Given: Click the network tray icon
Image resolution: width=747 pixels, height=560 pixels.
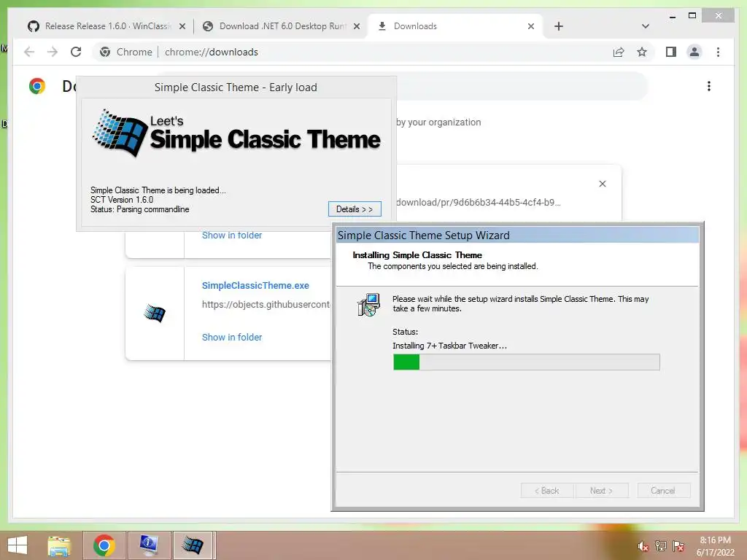Looking at the screenshot, I should click(661, 546).
